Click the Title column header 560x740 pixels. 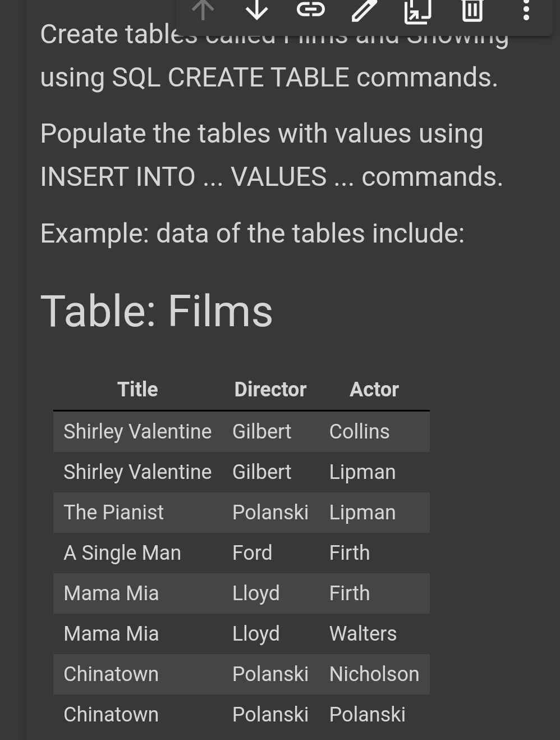[x=137, y=389]
